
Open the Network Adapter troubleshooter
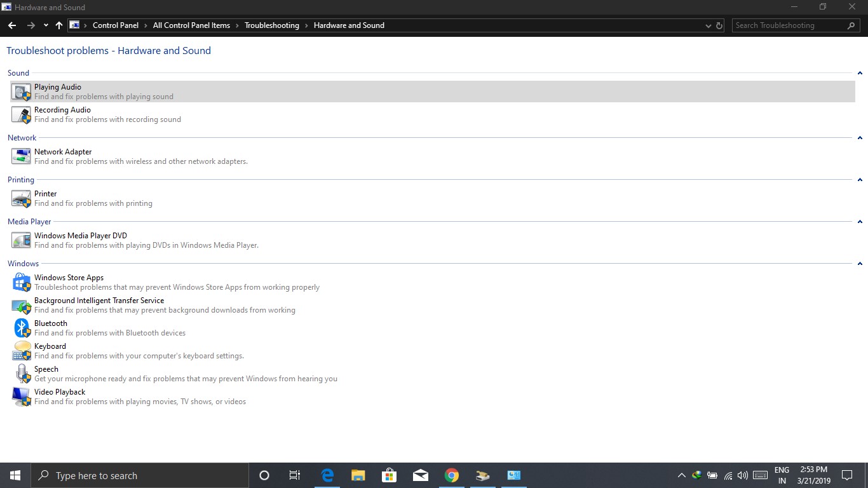[63, 152]
